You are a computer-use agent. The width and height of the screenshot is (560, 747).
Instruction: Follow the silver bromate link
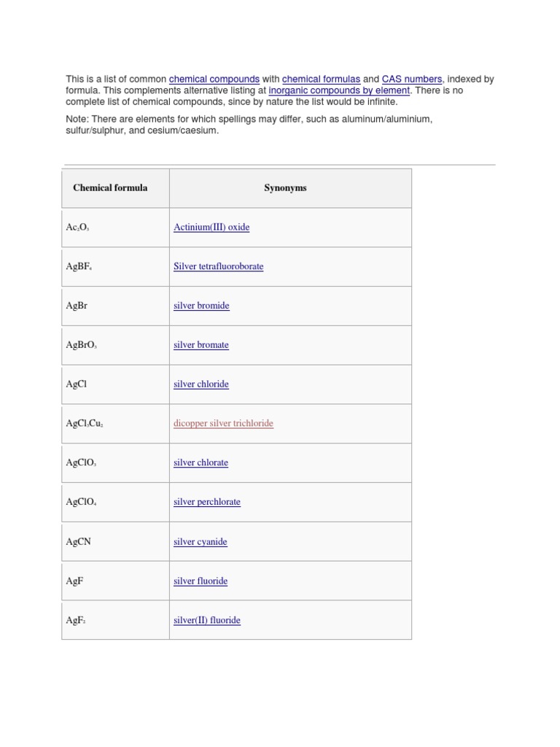coord(201,346)
